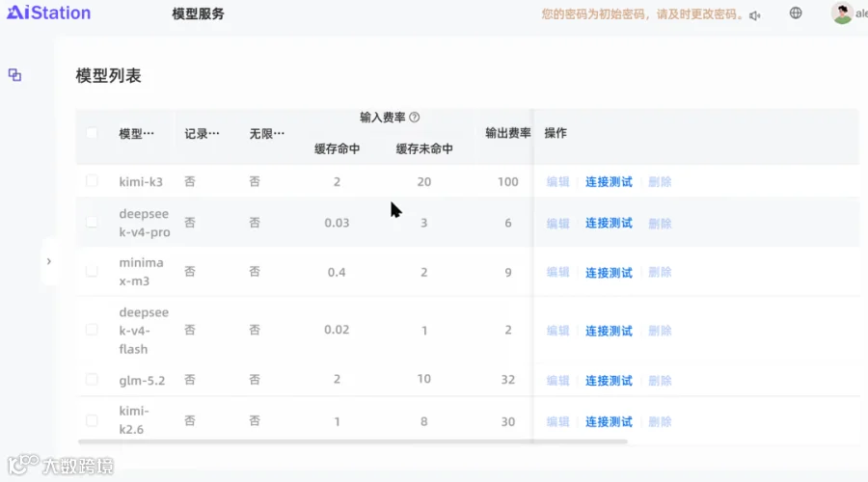Run 连接测试 for glm-5.2
The image size is (868, 482).
point(609,380)
